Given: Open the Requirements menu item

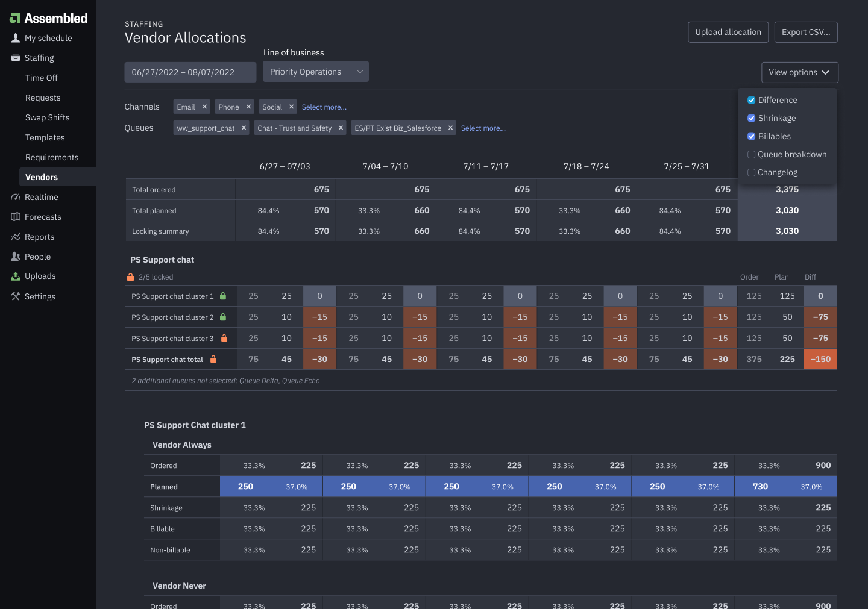Looking at the screenshot, I should click(x=52, y=157).
